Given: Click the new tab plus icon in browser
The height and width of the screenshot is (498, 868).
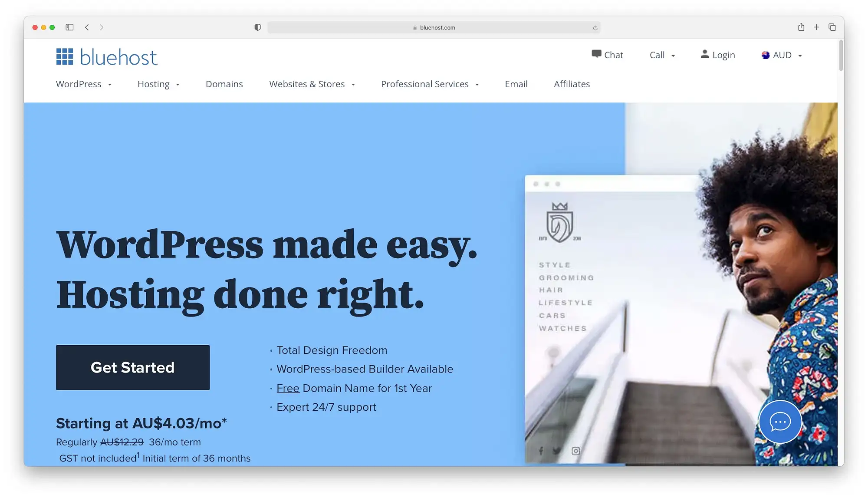Looking at the screenshot, I should (x=817, y=27).
